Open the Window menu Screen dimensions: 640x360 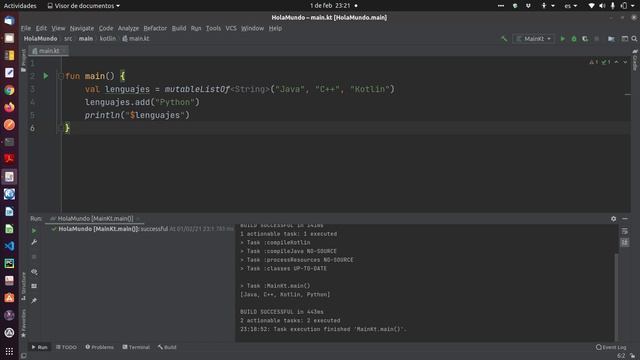(x=252, y=28)
